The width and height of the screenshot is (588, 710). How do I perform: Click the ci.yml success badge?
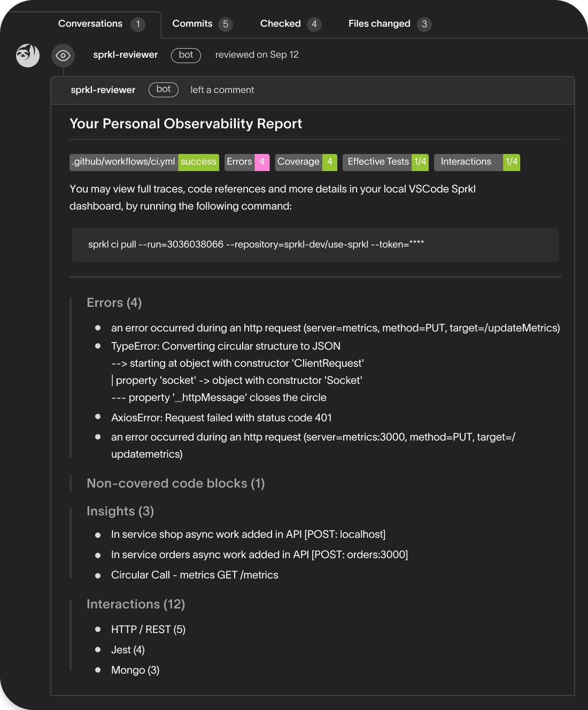coord(144,162)
